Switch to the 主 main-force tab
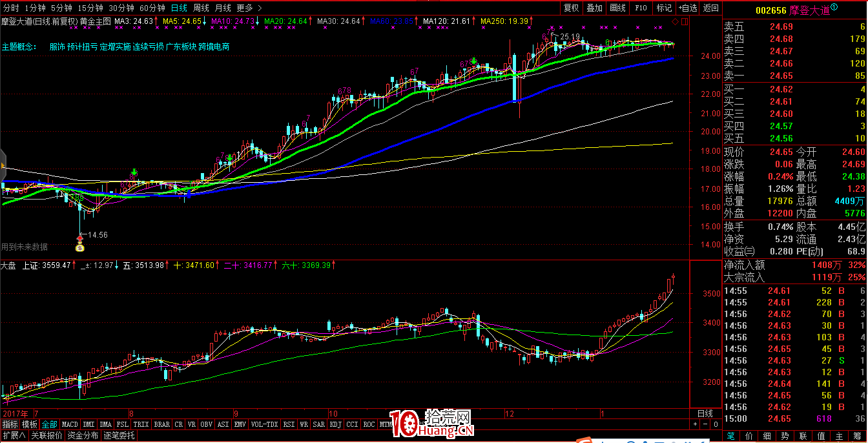Viewport: 868px width, 443px height. click(x=840, y=436)
